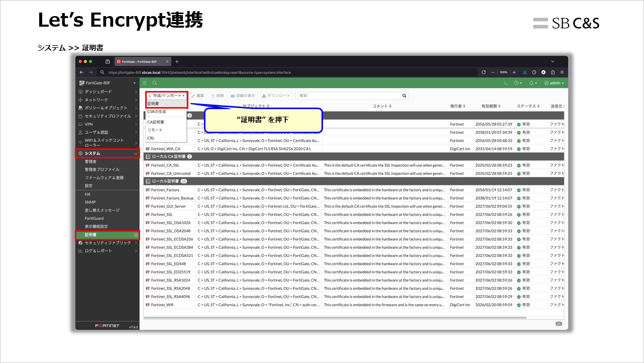The height and width of the screenshot is (363, 644).
Task: Expand セキュリティプロファイル in the sidebar
Action: pyautogui.click(x=108, y=116)
